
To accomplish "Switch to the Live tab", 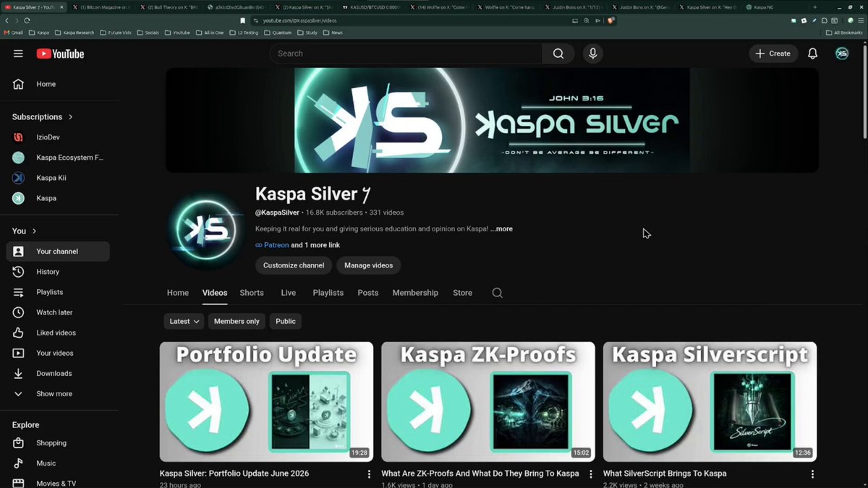I will coord(289,293).
